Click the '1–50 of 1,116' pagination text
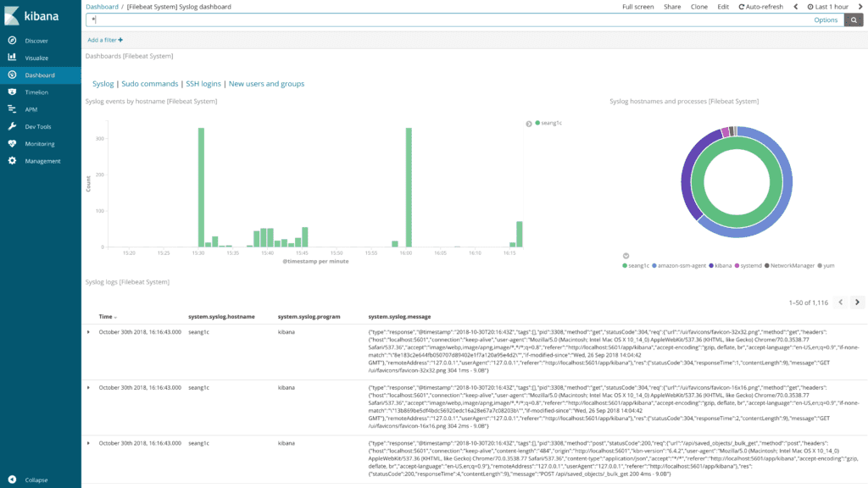This screenshot has width=868, height=488. [808, 302]
